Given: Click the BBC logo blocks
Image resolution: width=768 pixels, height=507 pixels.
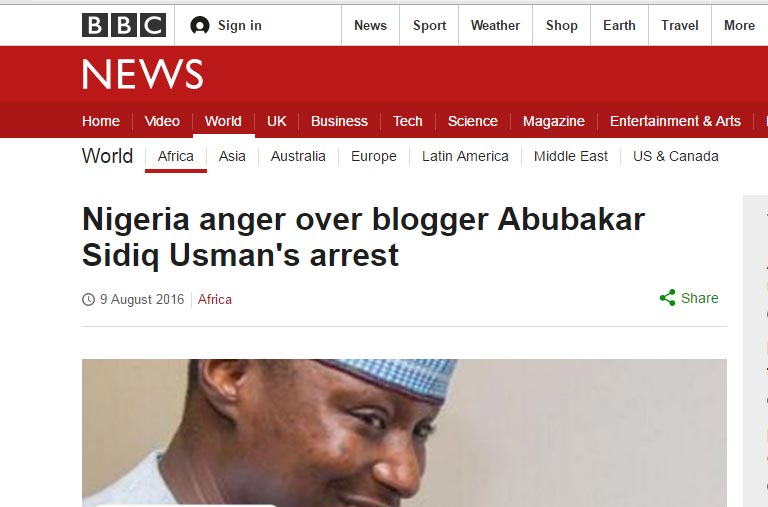Looking at the screenshot, I should [124, 25].
